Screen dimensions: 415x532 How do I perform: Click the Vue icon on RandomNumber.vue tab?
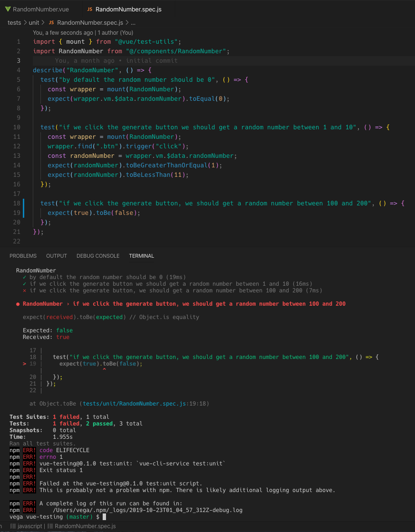(x=8, y=10)
